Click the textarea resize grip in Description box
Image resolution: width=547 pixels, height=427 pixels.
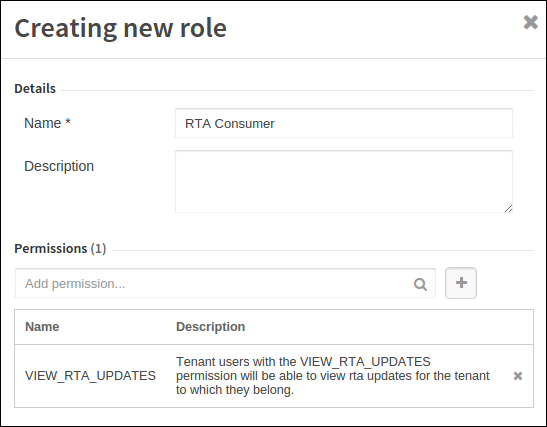pyautogui.click(x=508, y=208)
